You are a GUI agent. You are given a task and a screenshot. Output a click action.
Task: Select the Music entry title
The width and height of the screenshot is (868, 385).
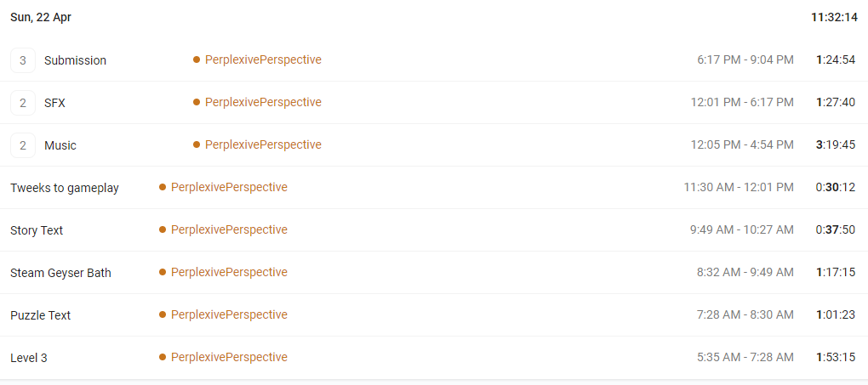click(60, 145)
